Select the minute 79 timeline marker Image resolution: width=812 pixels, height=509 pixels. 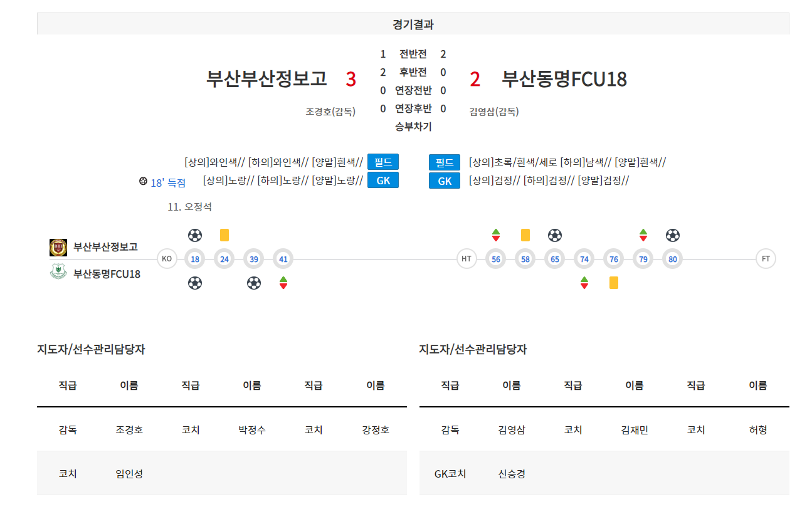[643, 259]
